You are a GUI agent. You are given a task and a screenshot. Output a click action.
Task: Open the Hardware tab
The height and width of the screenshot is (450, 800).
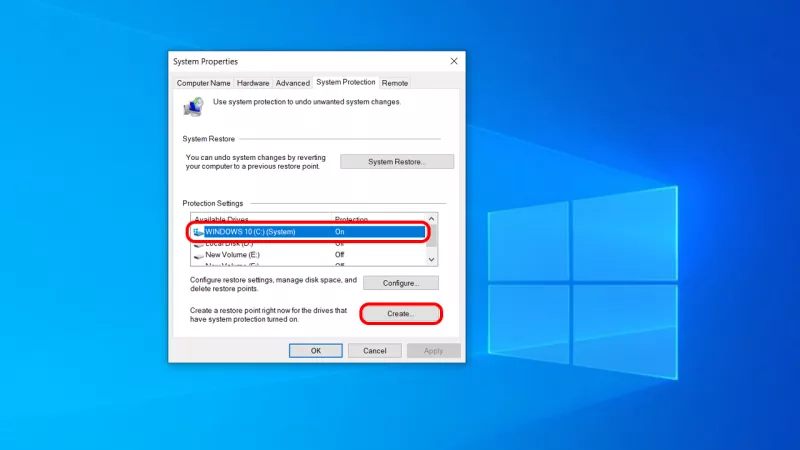pyautogui.click(x=253, y=83)
